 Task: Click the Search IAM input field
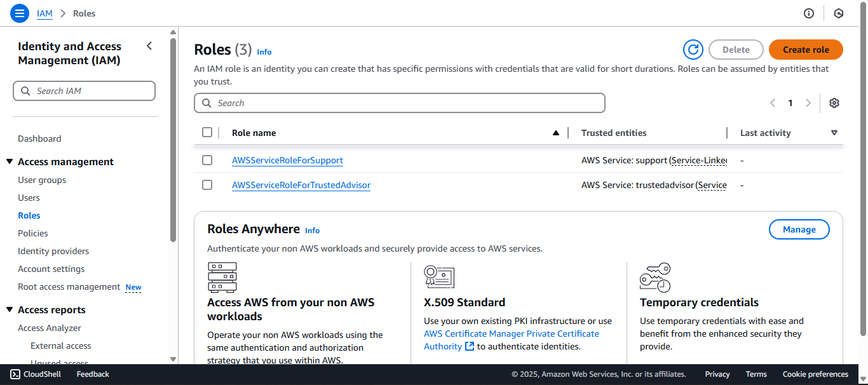pyautogui.click(x=84, y=91)
